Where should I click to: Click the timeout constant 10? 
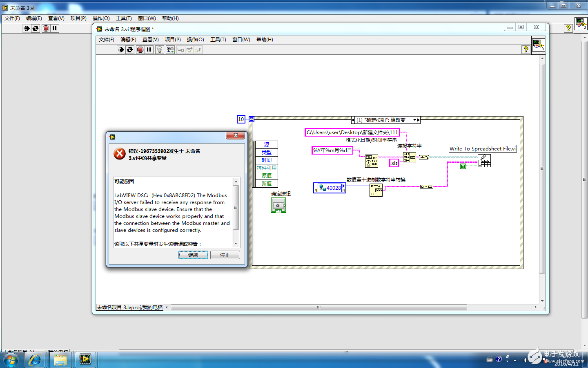[241, 119]
